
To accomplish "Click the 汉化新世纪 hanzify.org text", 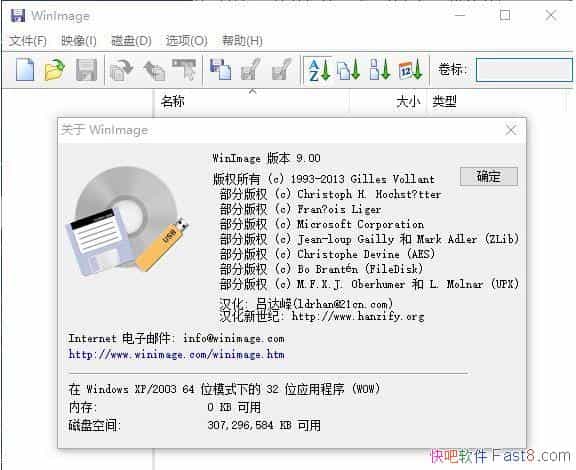I will (322, 316).
